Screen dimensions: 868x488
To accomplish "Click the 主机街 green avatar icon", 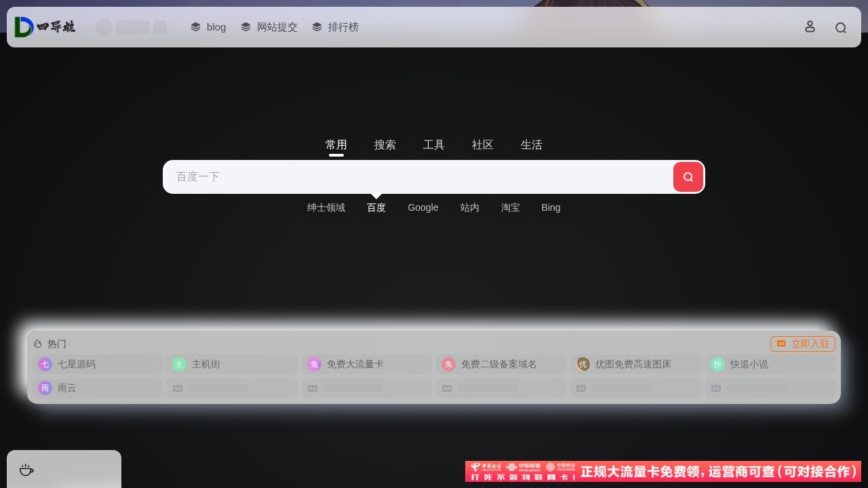I will pyautogui.click(x=179, y=364).
